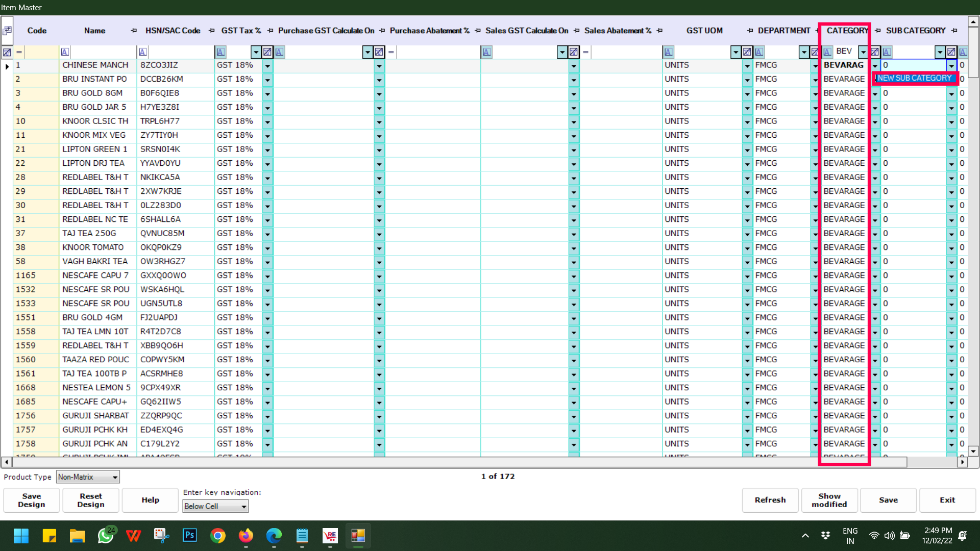The image size is (980, 551).
Task: Clear the GST Tax % filter
Action: tap(267, 52)
